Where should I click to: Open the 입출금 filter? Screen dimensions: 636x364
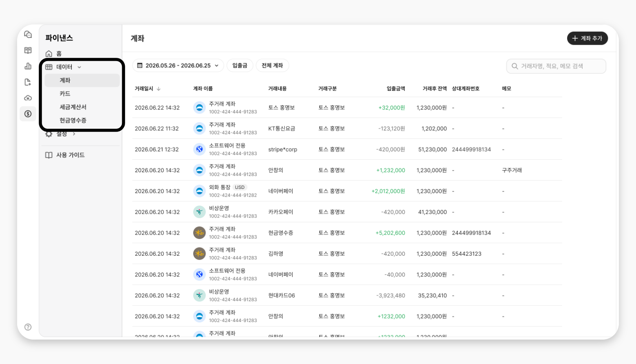(240, 66)
